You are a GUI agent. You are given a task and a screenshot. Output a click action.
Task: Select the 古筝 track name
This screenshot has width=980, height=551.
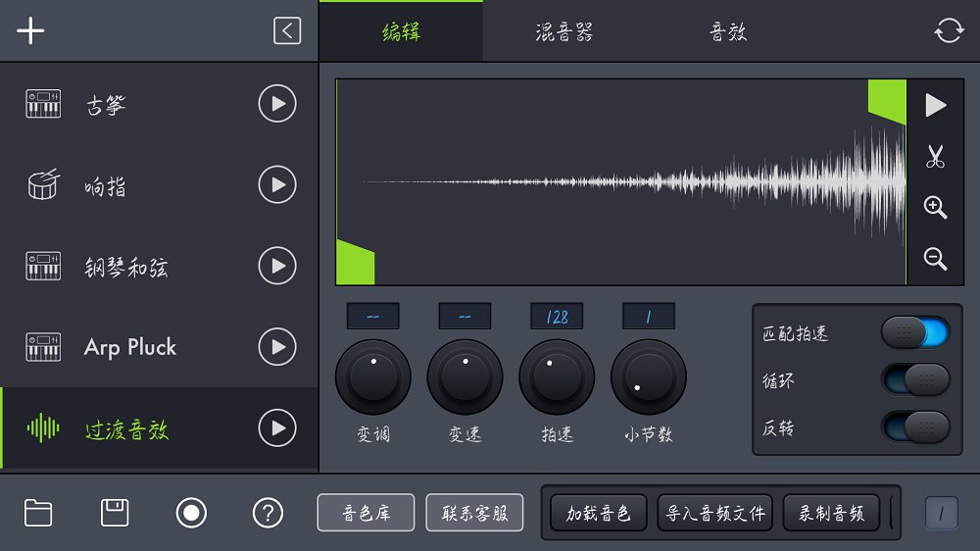click(x=106, y=105)
